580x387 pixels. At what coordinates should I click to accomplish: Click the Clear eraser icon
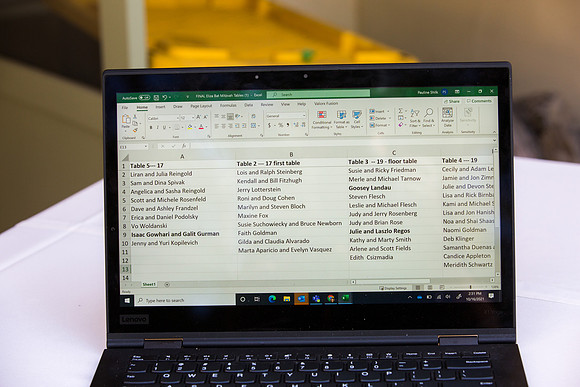pos(401,125)
